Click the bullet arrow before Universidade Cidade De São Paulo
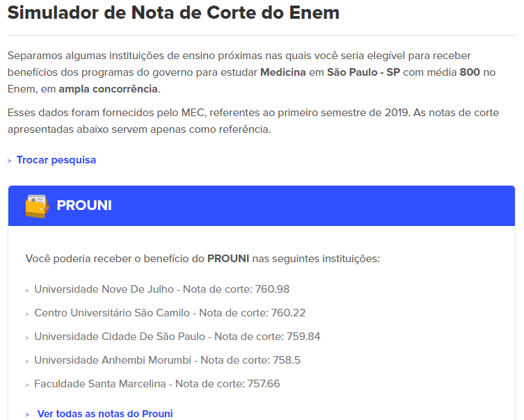Image resolution: width=524 pixels, height=420 pixels. pos(27,338)
